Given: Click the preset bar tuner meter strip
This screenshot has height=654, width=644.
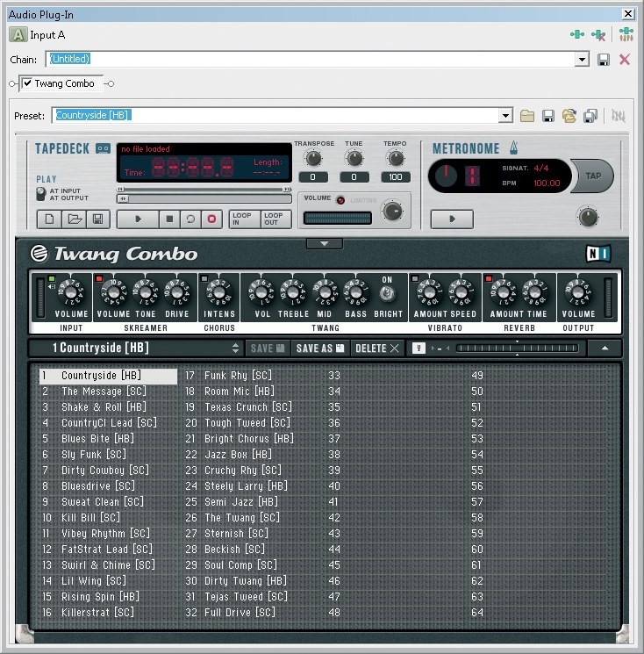Looking at the screenshot, I should pyautogui.click(x=517, y=348).
